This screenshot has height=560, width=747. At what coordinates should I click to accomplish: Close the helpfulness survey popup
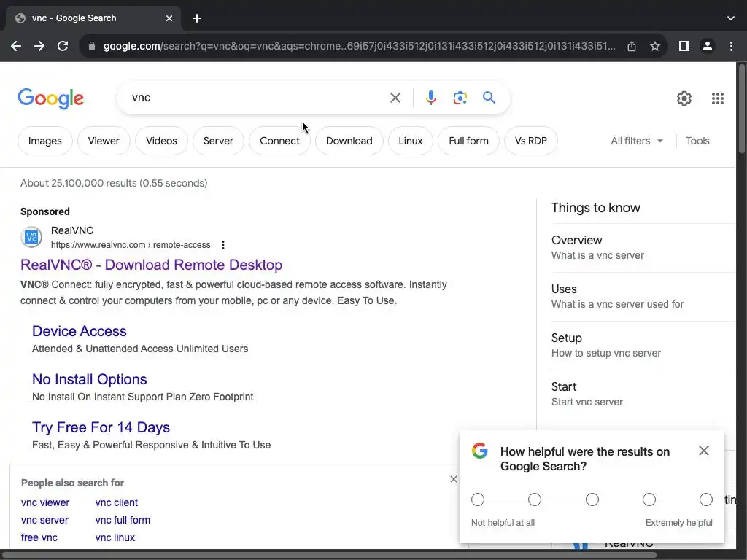[x=704, y=451]
